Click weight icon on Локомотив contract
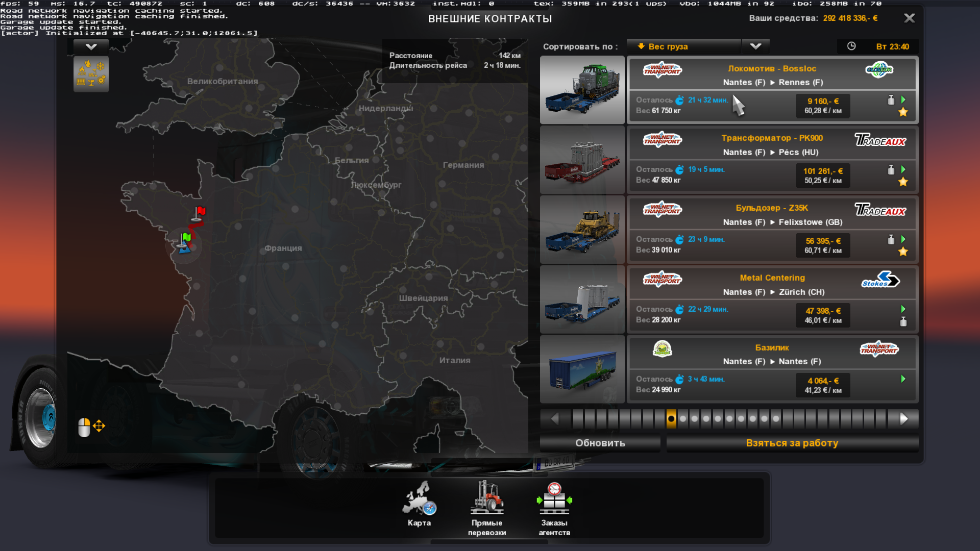The height and width of the screenshot is (551, 980). pos(891,99)
